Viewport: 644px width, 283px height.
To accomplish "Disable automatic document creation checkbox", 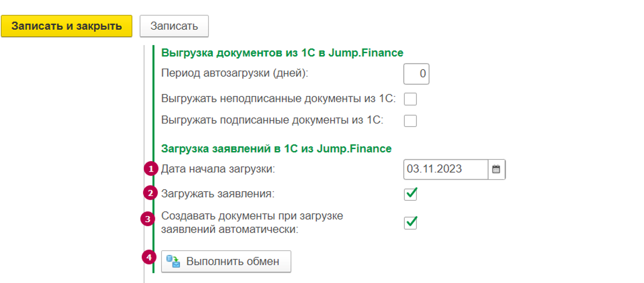I will tap(410, 223).
